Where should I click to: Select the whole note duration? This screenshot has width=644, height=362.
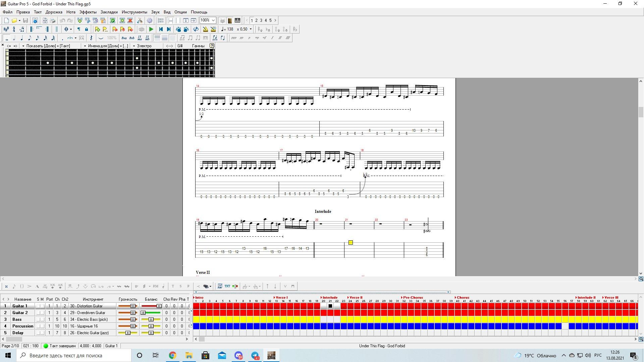[x=6, y=38]
